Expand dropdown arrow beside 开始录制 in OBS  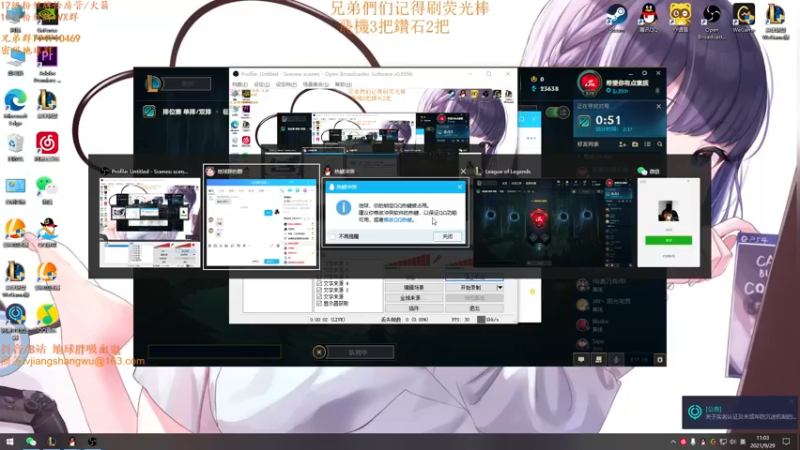click(x=500, y=287)
